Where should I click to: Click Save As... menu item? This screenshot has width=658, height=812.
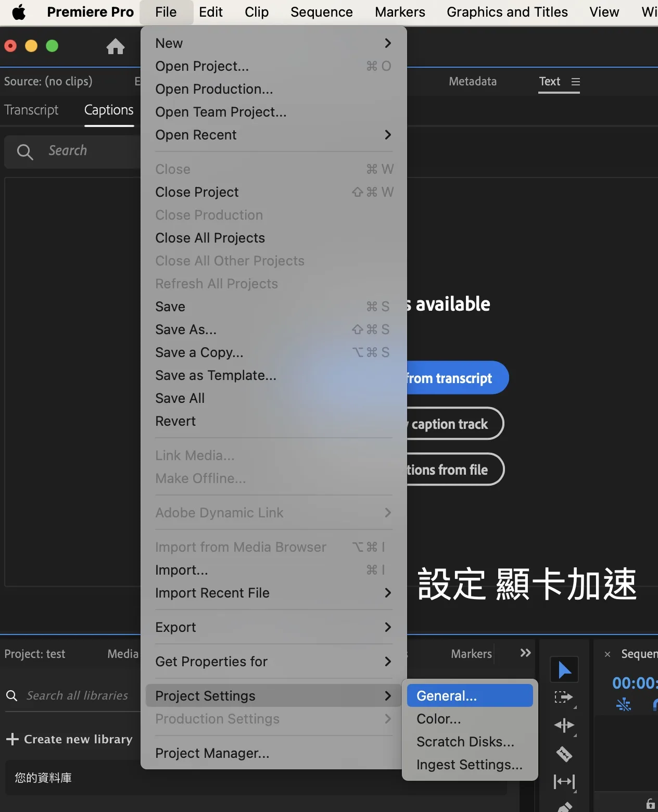tap(273, 329)
